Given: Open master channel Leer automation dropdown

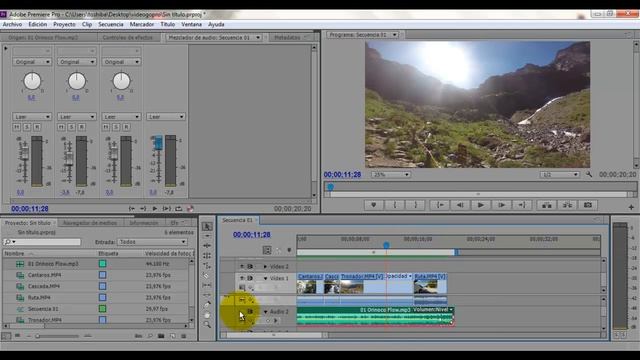Looking at the screenshot, I should [x=165, y=117].
